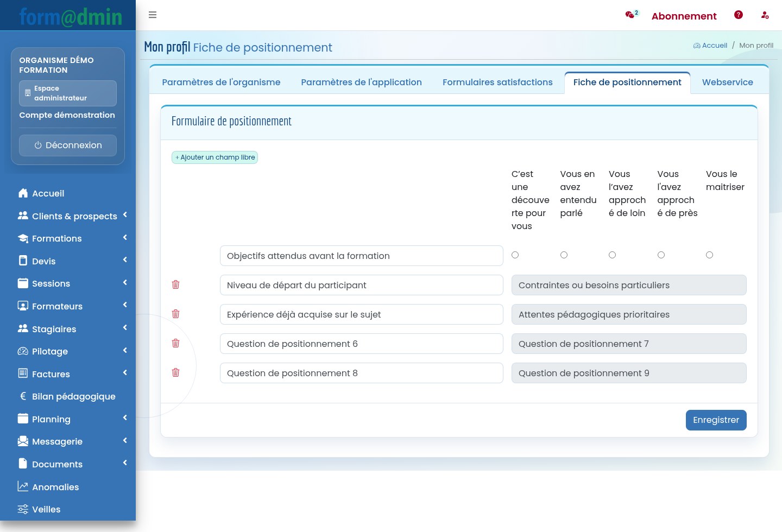
Task: Expand the Documents submenu chevron
Action: coord(125,463)
